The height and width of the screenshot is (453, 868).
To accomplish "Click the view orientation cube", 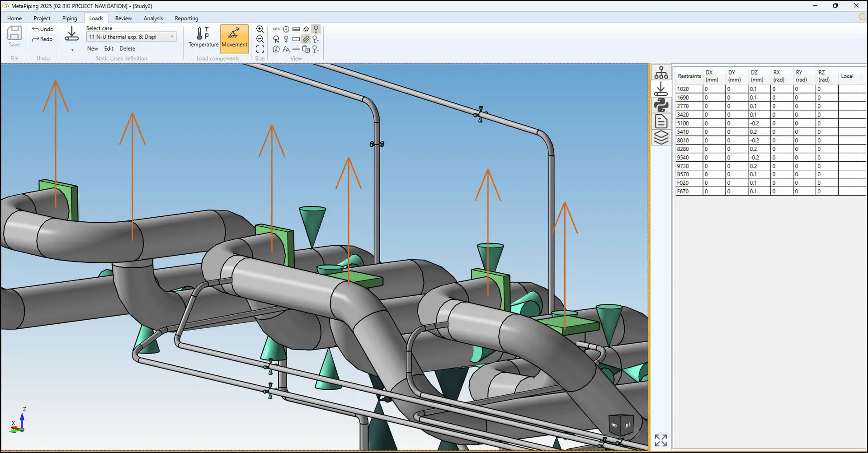I will [621, 425].
